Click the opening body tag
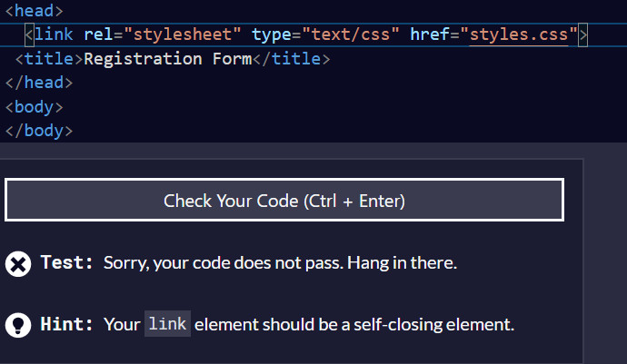The height and width of the screenshot is (364, 627). (35, 107)
